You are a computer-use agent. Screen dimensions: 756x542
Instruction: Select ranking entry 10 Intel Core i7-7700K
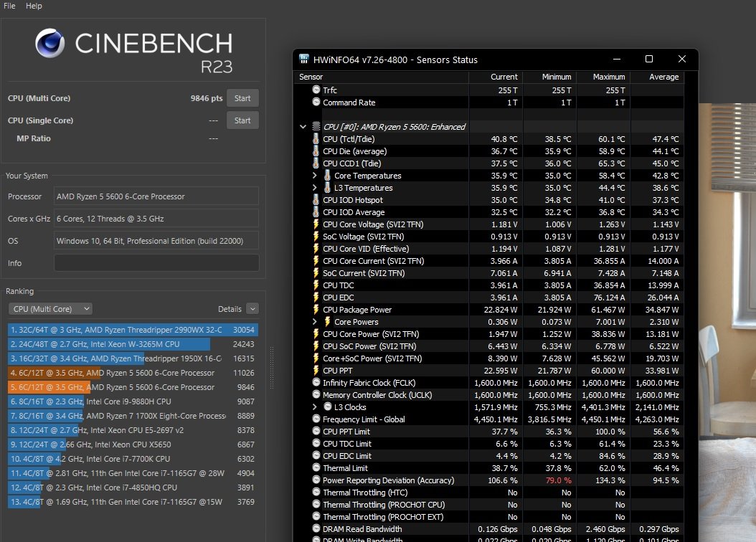133,459
